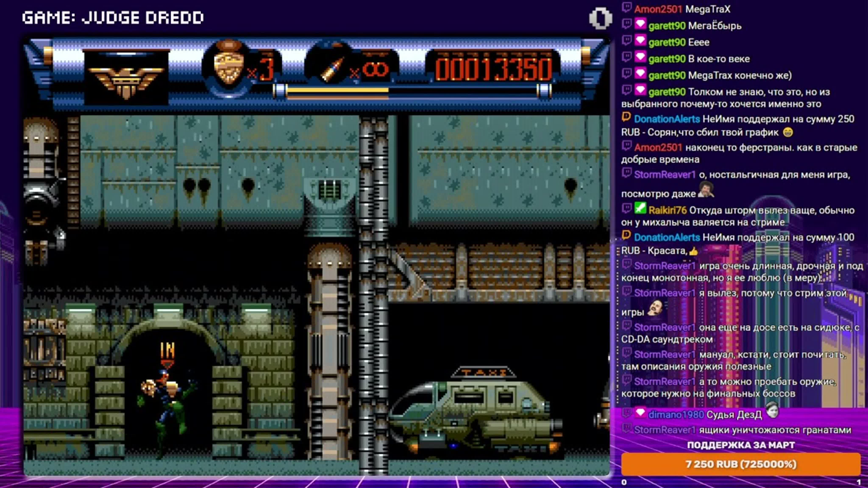This screenshot has width=868, height=488.
Task: Click the grinning emoji in the 250 RUB donation
Action: click(x=788, y=132)
